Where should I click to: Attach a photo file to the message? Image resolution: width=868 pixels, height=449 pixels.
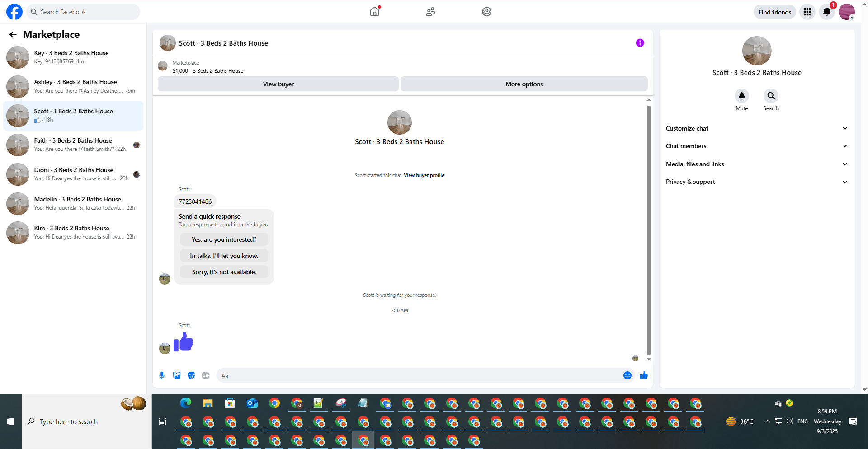pos(177,375)
